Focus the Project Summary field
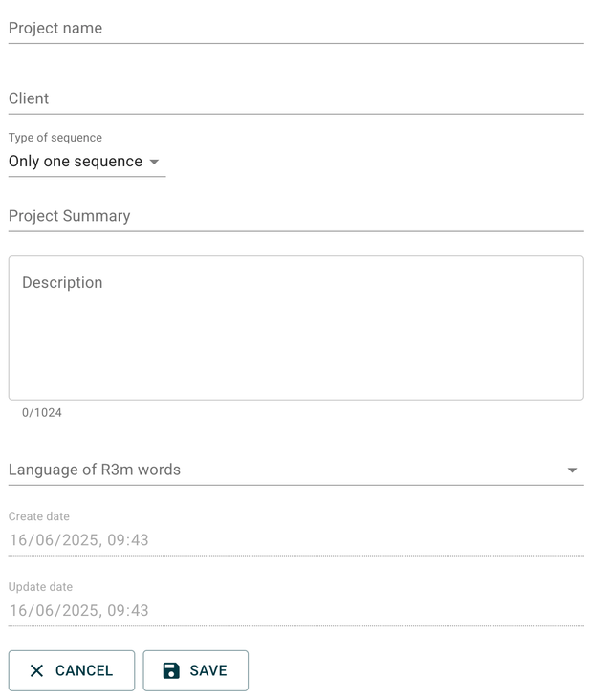Viewport: 612px width, 700px height. tap(295, 216)
